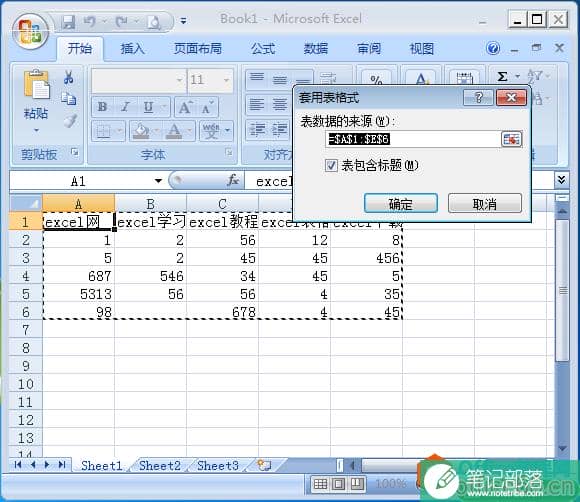Click the 表数据的来源 range field
The image size is (580, 502).
click(413, 139)
